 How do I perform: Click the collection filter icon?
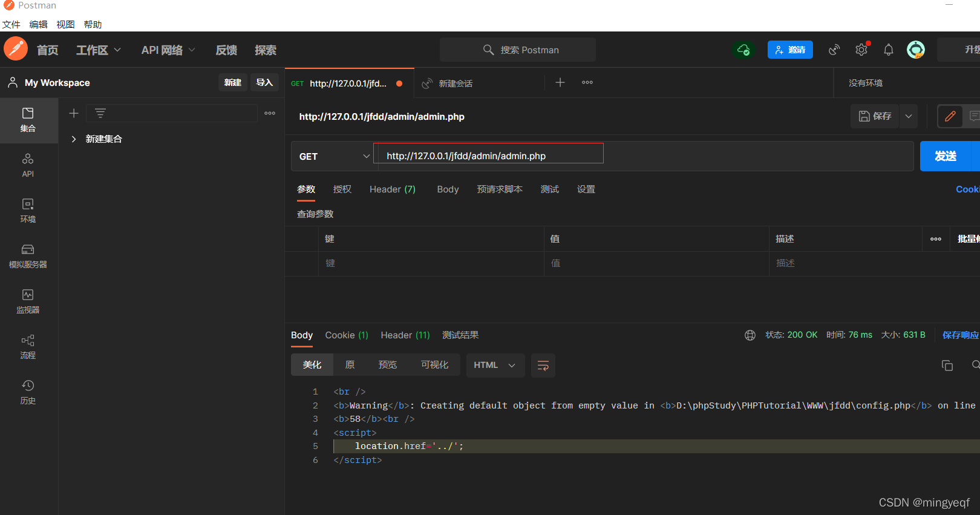coord(100,113)
